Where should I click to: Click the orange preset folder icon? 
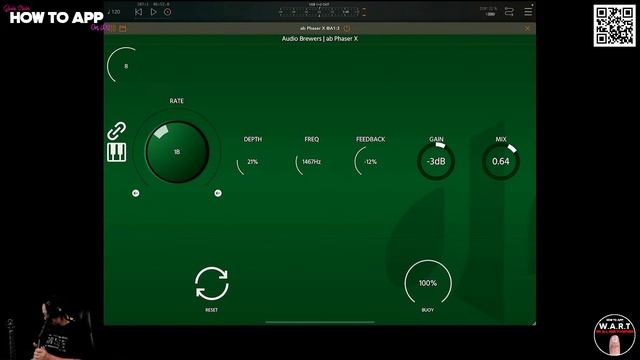coord(122,29)
